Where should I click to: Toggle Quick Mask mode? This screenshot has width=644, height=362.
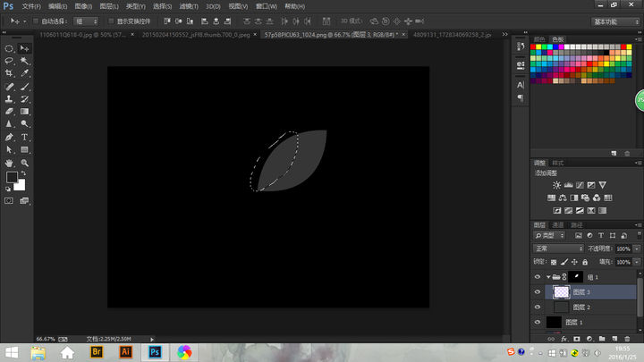coord(9,201)
